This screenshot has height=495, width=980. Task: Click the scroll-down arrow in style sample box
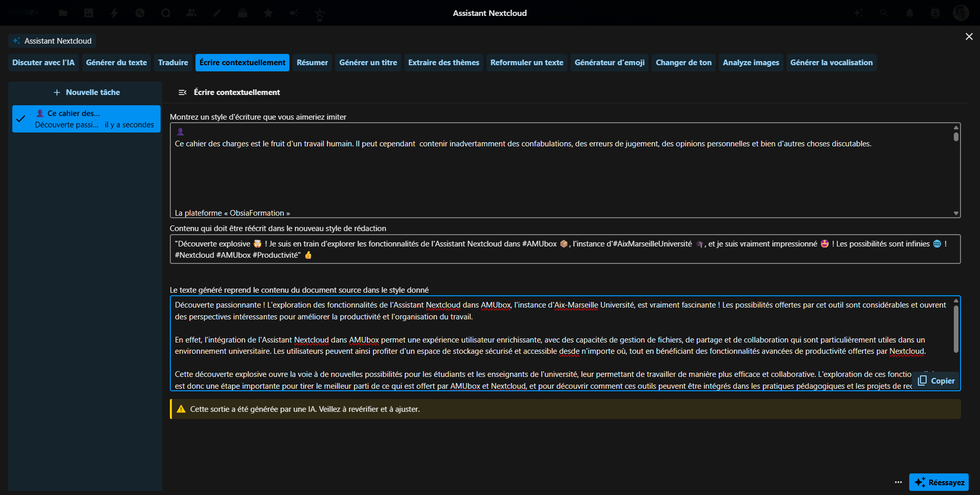click(956, 213)
